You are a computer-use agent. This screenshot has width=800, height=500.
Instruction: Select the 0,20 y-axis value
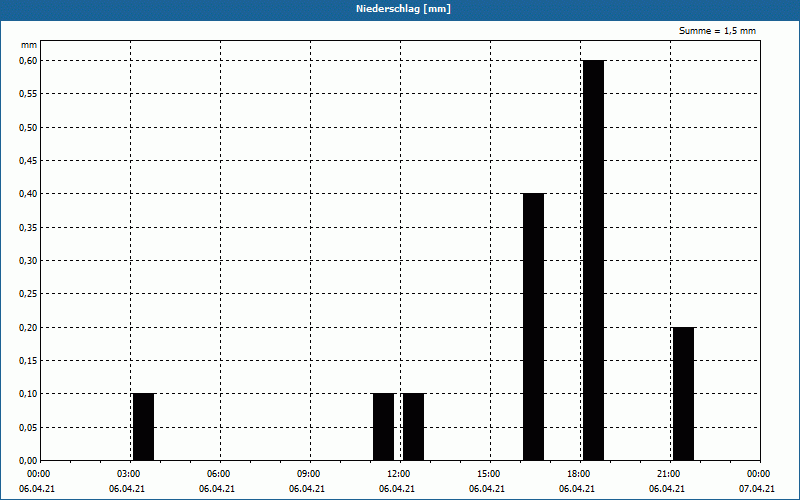28,328
